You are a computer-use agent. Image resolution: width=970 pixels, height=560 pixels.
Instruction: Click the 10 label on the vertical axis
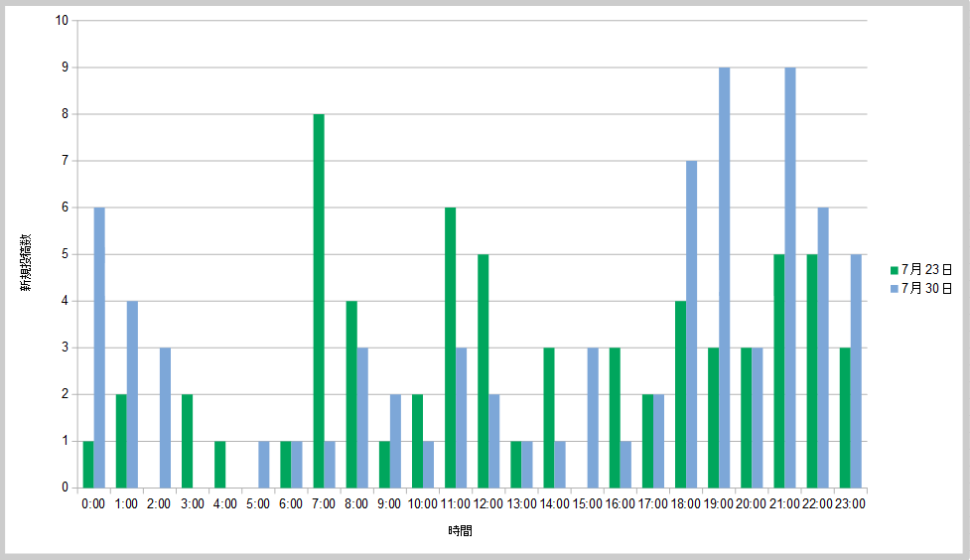pos(63,21)
